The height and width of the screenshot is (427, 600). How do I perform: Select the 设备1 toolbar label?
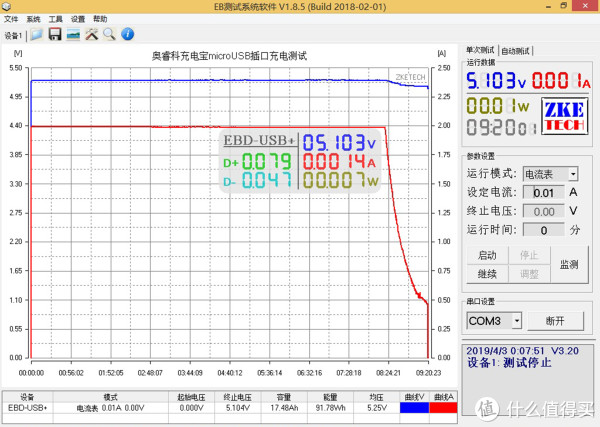coord(13,36)
